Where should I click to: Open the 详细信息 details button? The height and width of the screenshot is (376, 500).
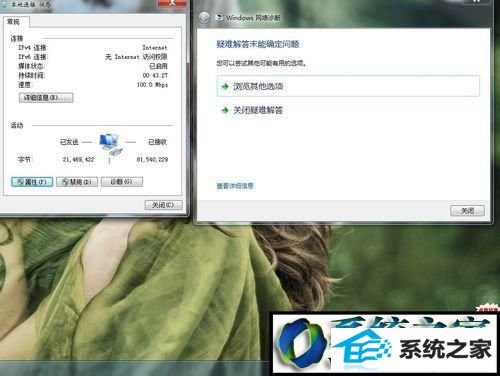46,98
